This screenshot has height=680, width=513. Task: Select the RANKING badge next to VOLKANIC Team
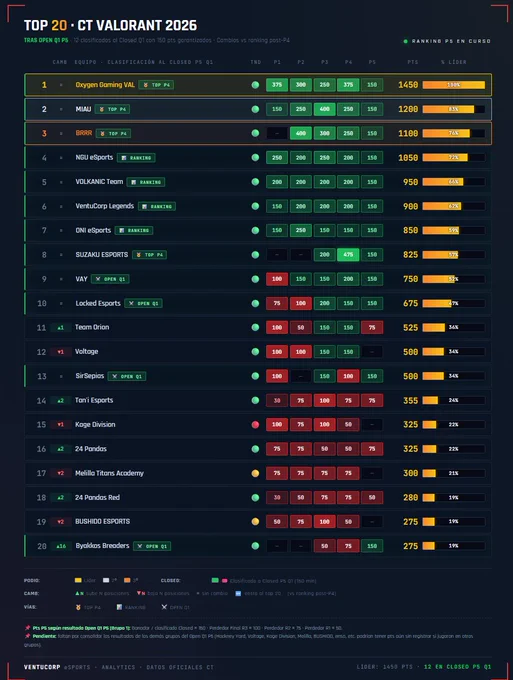click(x=146, y=182)
